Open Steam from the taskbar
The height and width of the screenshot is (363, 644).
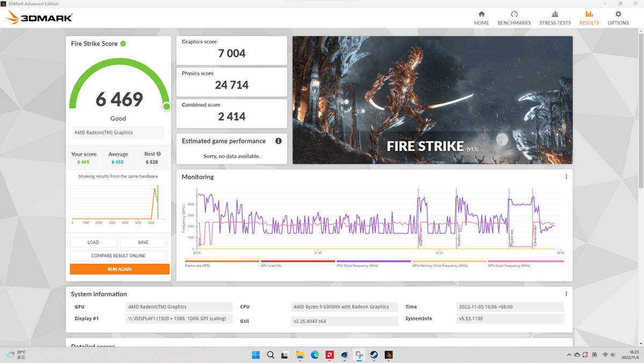[374, 354]
